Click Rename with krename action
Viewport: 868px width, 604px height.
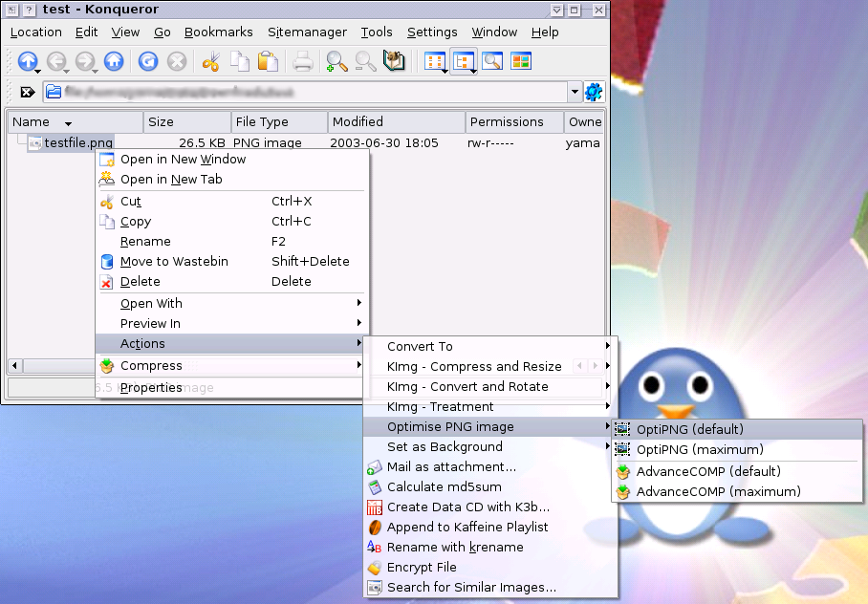pyautogui.click(x=489, y=547)
